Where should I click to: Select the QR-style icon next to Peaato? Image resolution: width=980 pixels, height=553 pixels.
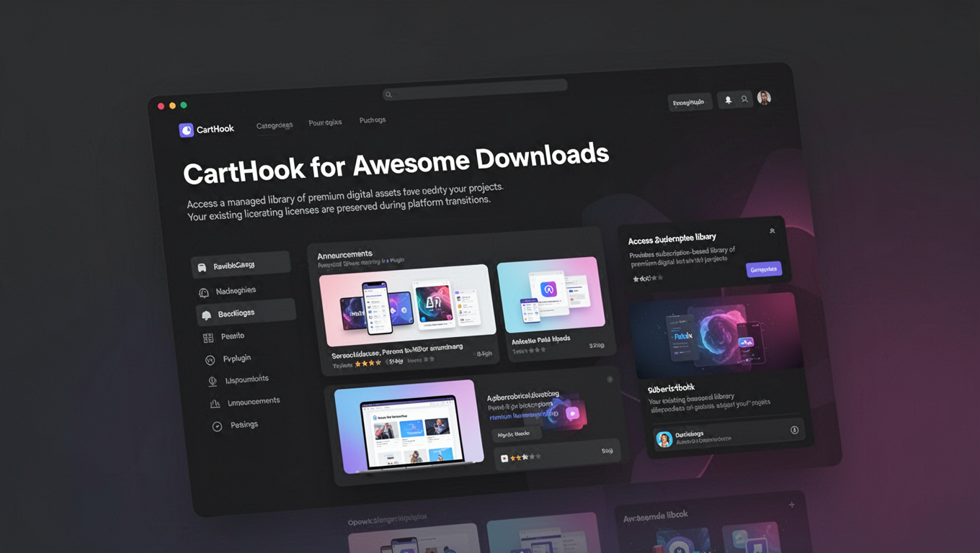click(x=208, y=337)
